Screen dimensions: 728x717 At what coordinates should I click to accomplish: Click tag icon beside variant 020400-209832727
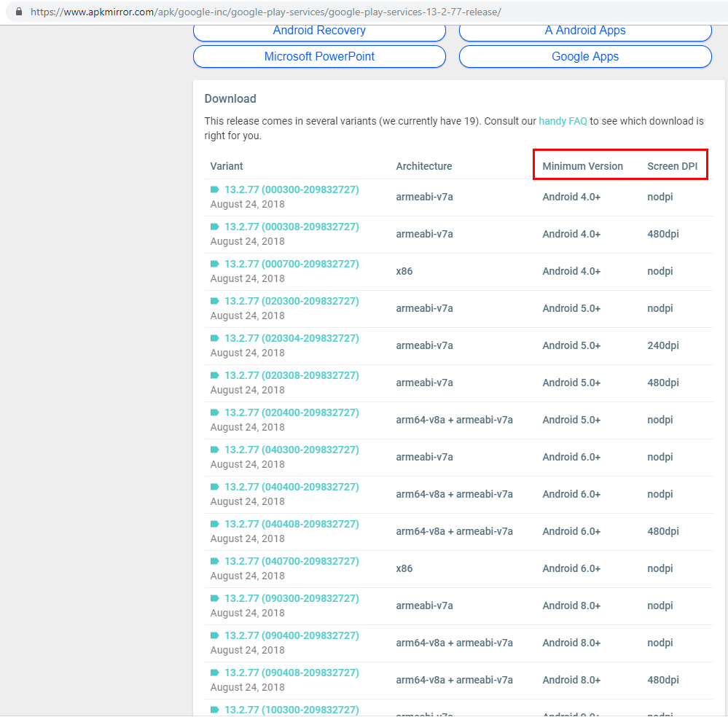tap(215, 412)
